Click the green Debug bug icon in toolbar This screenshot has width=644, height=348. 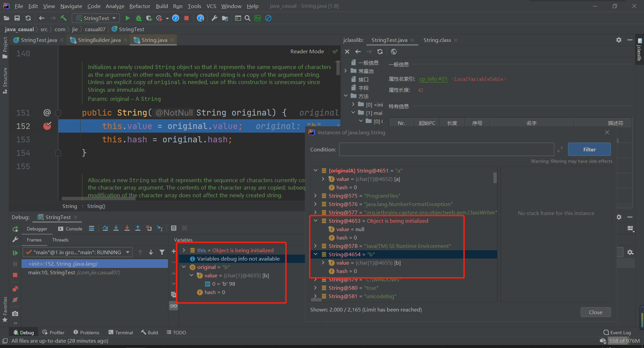click(139, 18)
